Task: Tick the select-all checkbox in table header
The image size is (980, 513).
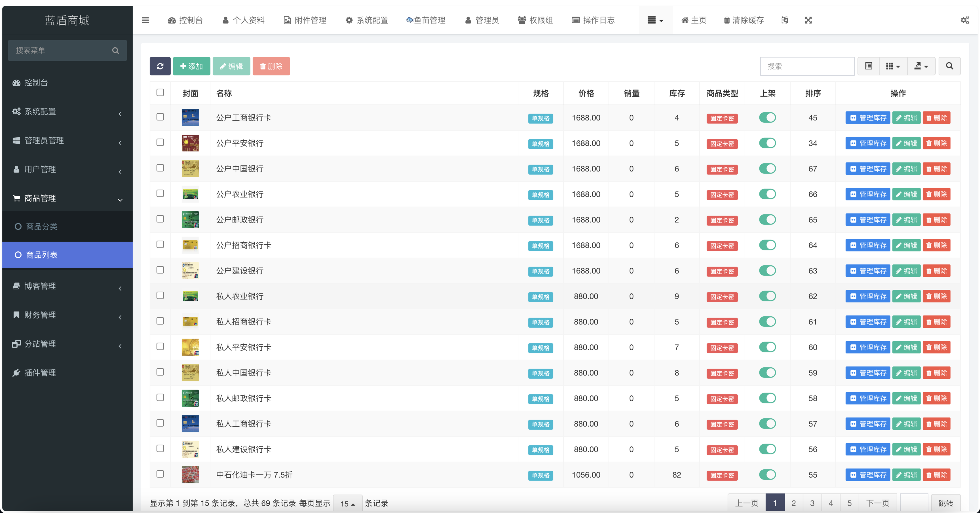Action: [160, 92]
